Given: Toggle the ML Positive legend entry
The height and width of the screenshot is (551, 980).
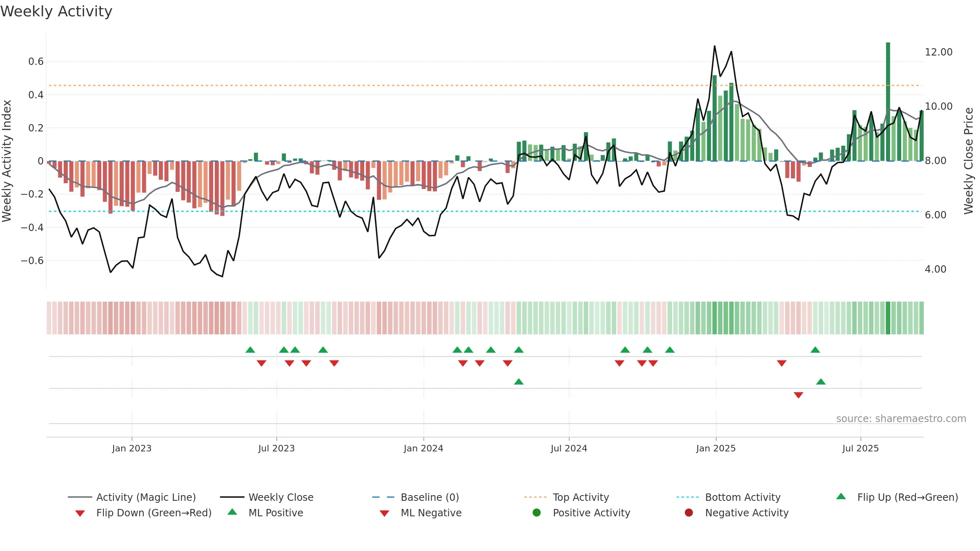Looking at the screenshot, I should (x=265, y=513).
